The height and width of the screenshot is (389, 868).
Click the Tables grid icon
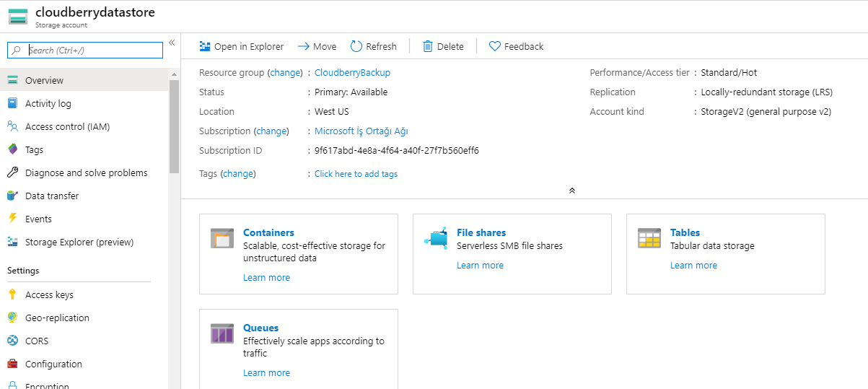[x=649, y=238]
